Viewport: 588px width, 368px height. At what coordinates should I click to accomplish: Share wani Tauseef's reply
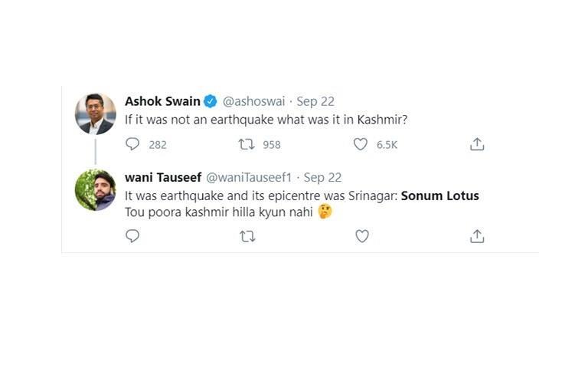click(x=477, y=236)
